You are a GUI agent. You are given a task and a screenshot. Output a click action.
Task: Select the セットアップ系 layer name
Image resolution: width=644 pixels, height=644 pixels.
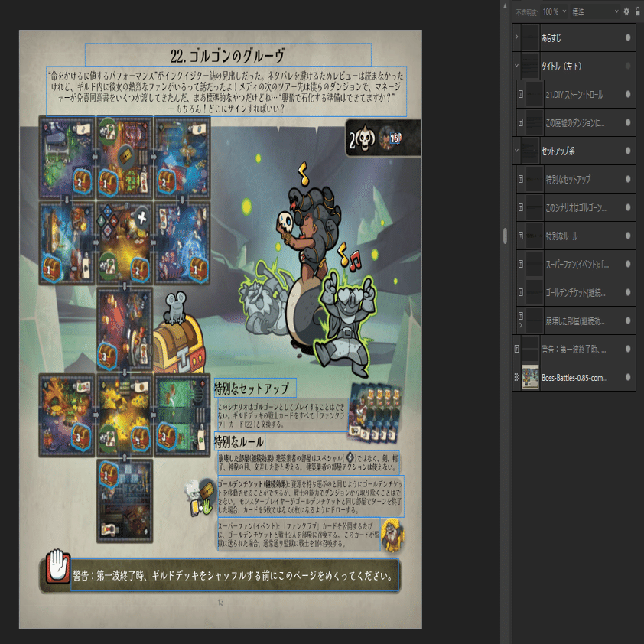558,151
